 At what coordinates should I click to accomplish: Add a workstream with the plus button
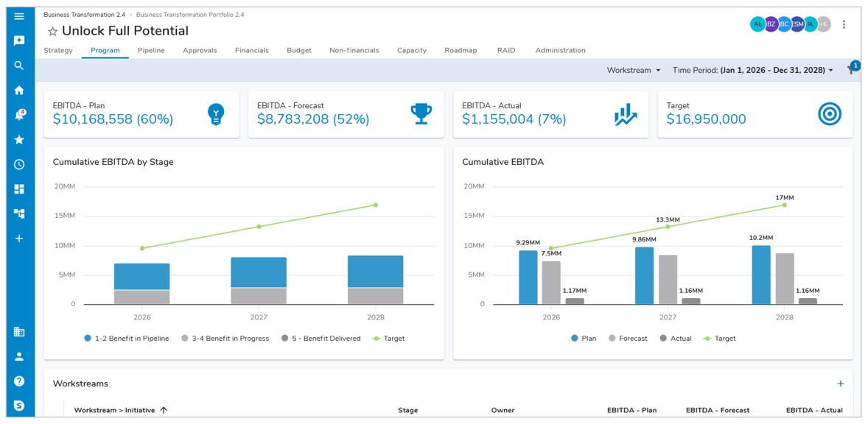[x=840, y=384]
